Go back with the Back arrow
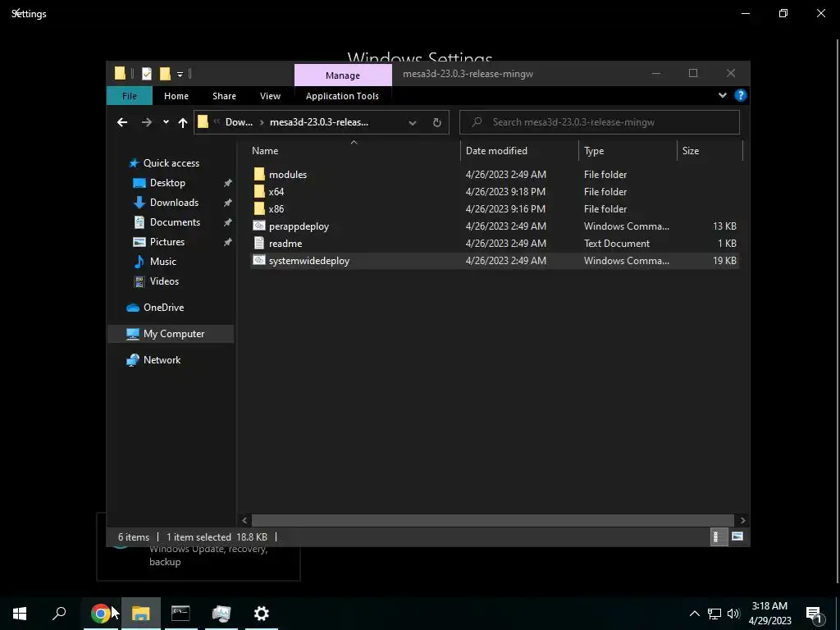This screenshot has height=630, width=840. tap(122, 122)
